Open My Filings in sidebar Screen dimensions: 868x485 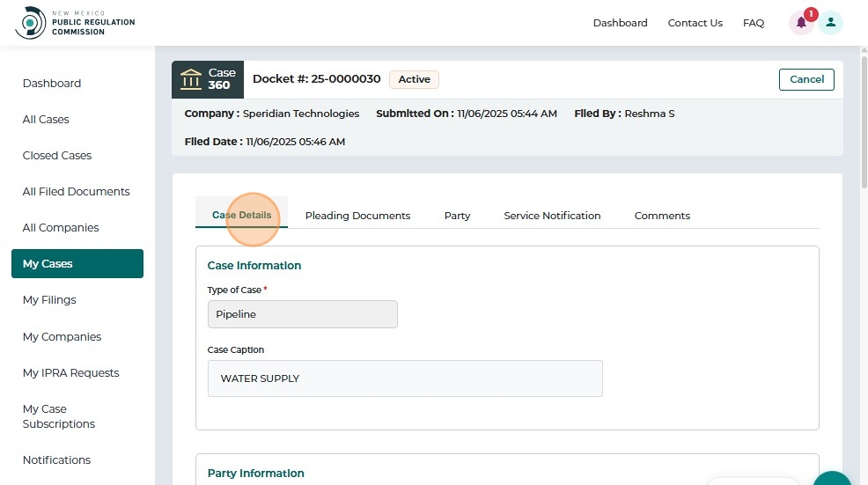coord(49,299)
